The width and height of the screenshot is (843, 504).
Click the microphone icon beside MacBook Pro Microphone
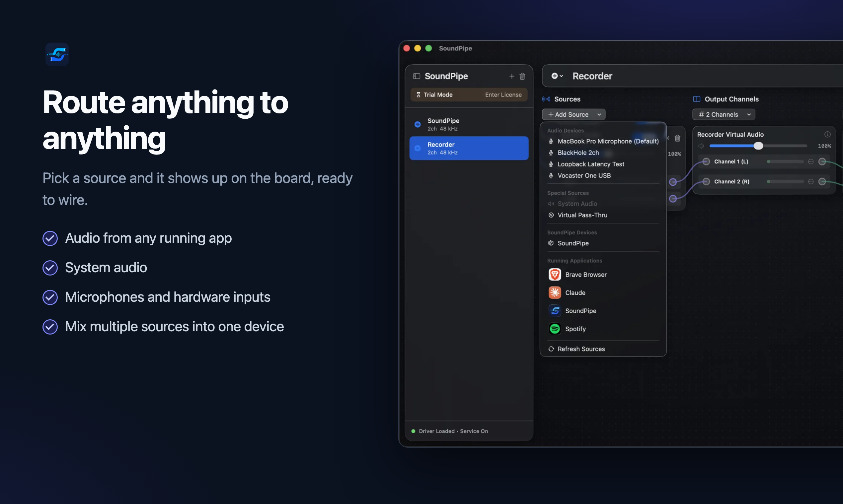(551, 141)
